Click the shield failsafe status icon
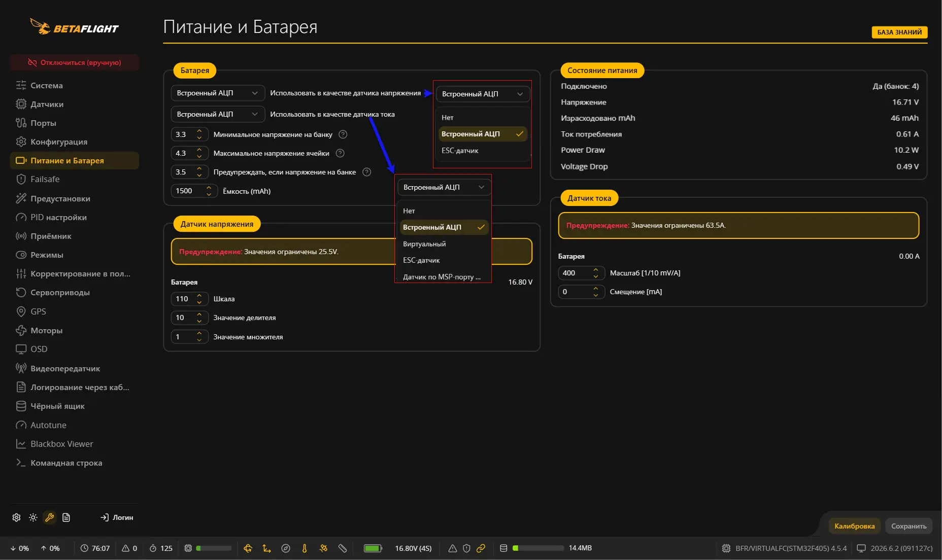This screenshot has width=942, height=560. click(x=466, y=548)
